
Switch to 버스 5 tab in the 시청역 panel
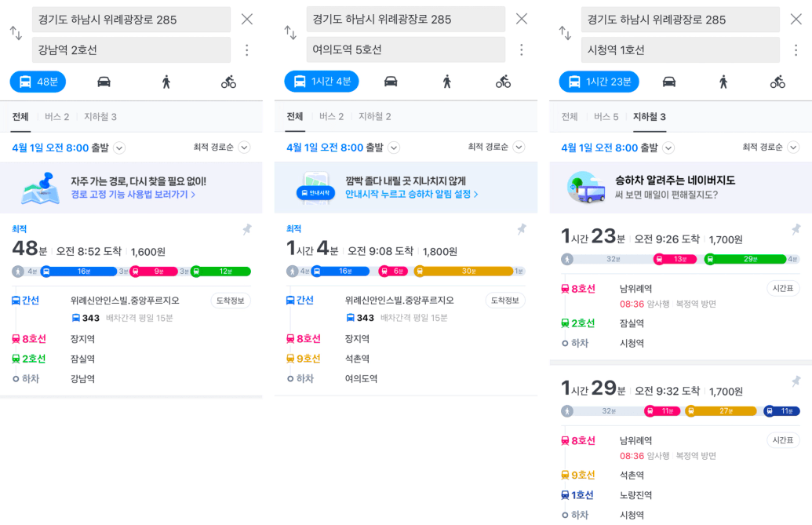click(606, 117)
